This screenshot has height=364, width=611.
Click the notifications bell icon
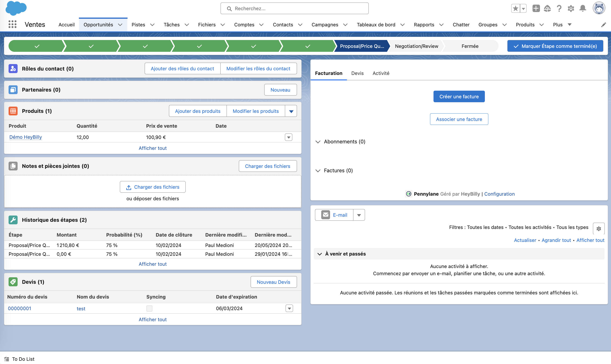(583, 9)
